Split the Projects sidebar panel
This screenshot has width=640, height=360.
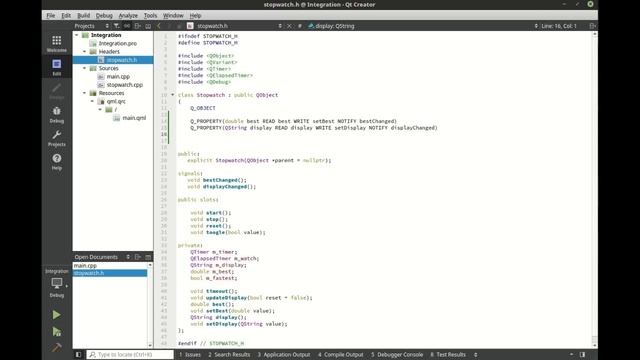pos(138,26)
